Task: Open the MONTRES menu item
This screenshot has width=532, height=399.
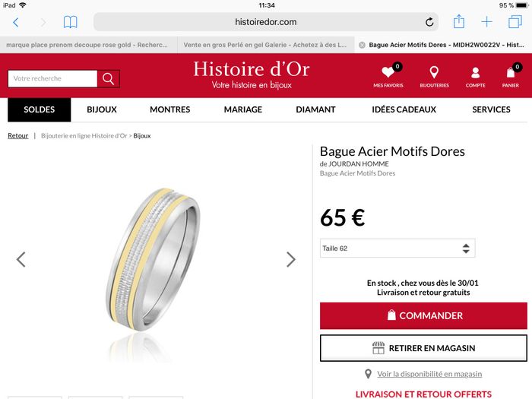Action: click(x=170, y=109)
